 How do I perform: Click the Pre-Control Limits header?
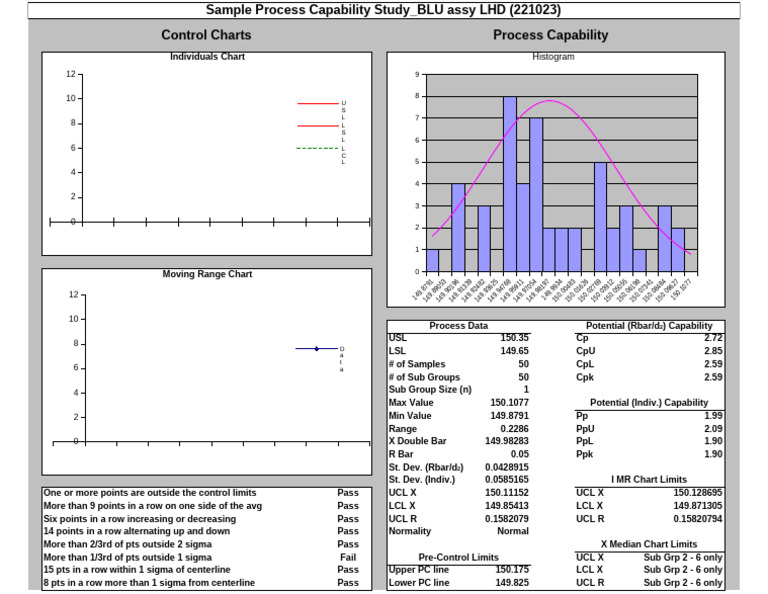tap(458, 558)
